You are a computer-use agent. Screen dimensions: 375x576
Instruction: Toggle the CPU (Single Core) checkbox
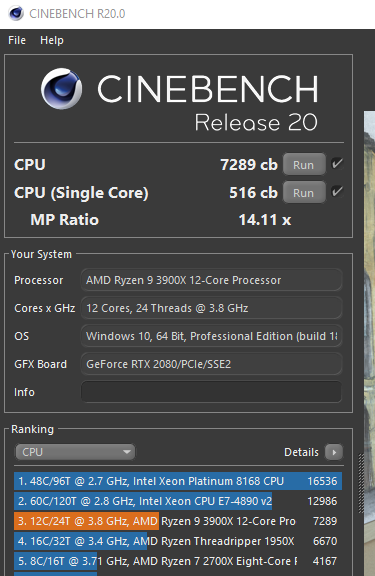pos(337,191)
